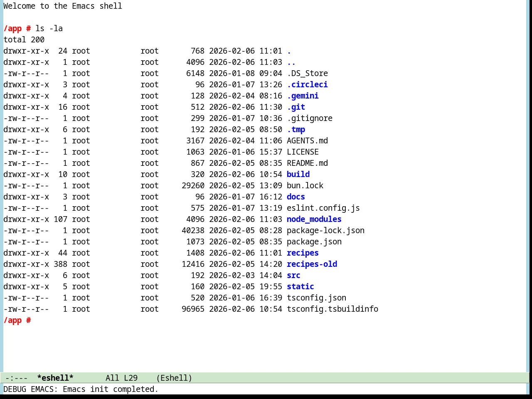
Task: Click the *eshell* buffer name in mode line
Action: [x=55, y=378]
